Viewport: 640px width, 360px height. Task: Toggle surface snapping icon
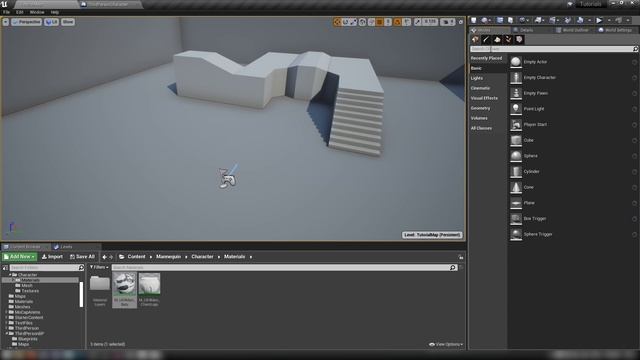click(371, 22)
